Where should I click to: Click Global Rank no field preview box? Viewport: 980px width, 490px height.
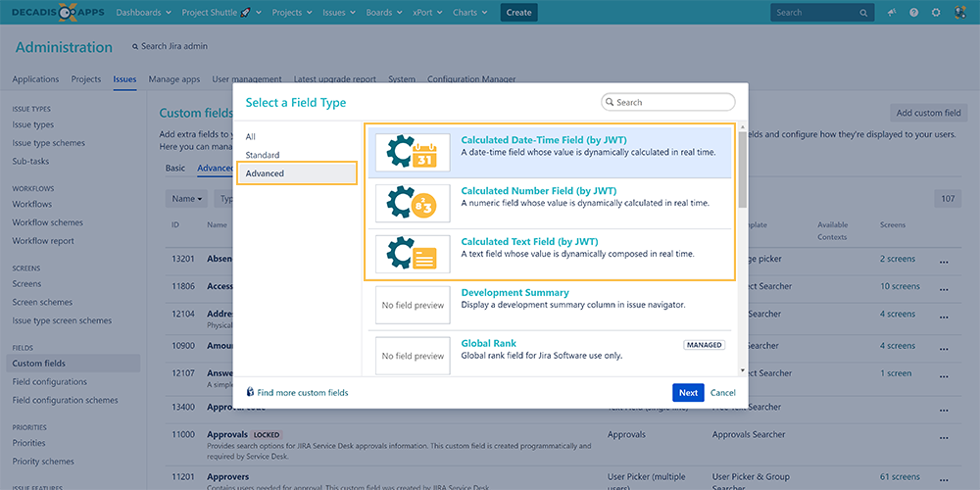click(413, 356)
